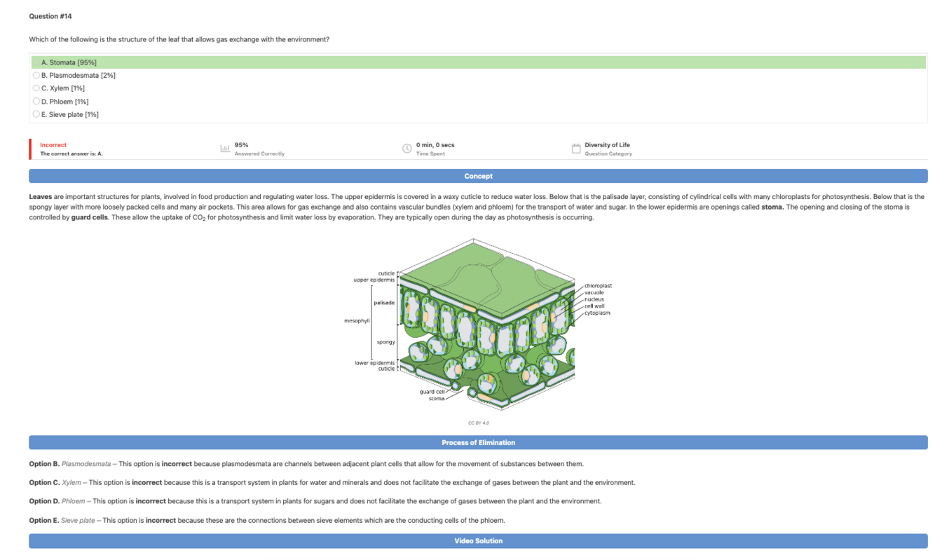
Task: Click the Question #14 heading
Action: [50, 15]
